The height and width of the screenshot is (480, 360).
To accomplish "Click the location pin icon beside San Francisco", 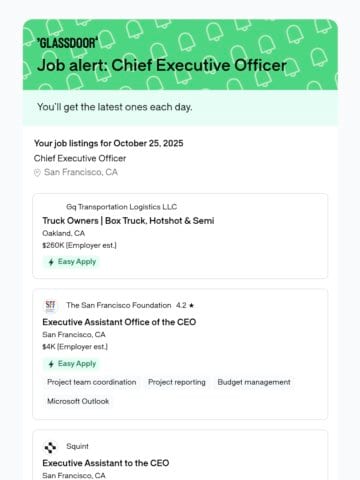I will (37, 172).
